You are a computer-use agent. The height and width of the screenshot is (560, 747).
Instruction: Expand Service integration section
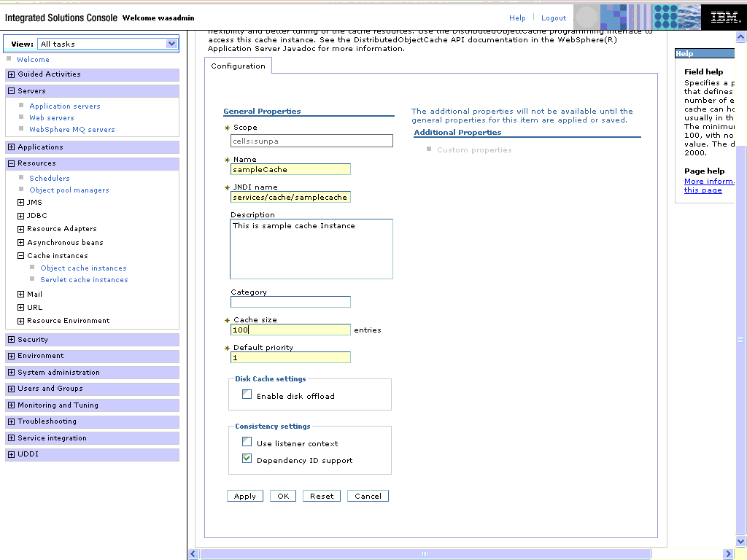12,438
